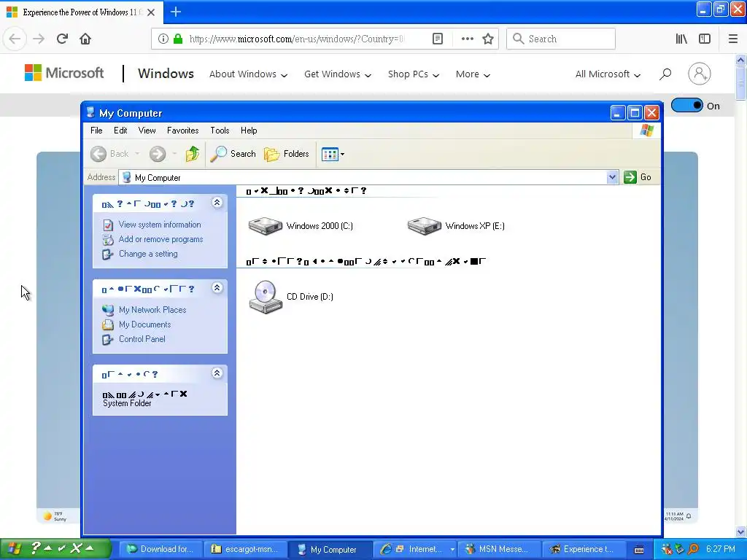Open the page actions three-dots menu
The height and width of the screenshot is (560, 747).
click(468, 39)
